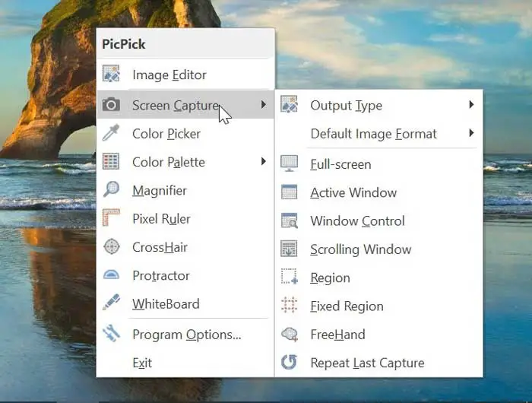Click the WhiteBoard pen icon
532x403 pixels.
pyautogui.click(x=111, y=303)
